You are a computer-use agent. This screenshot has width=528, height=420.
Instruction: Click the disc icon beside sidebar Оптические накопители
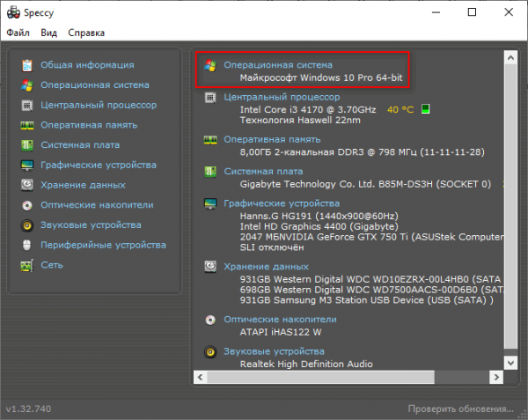(x=27, y=205)
